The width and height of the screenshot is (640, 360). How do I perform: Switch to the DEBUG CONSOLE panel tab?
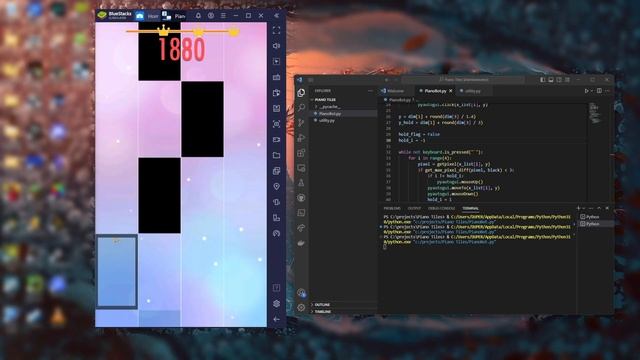pyautogui.click(x=441, y=208)
